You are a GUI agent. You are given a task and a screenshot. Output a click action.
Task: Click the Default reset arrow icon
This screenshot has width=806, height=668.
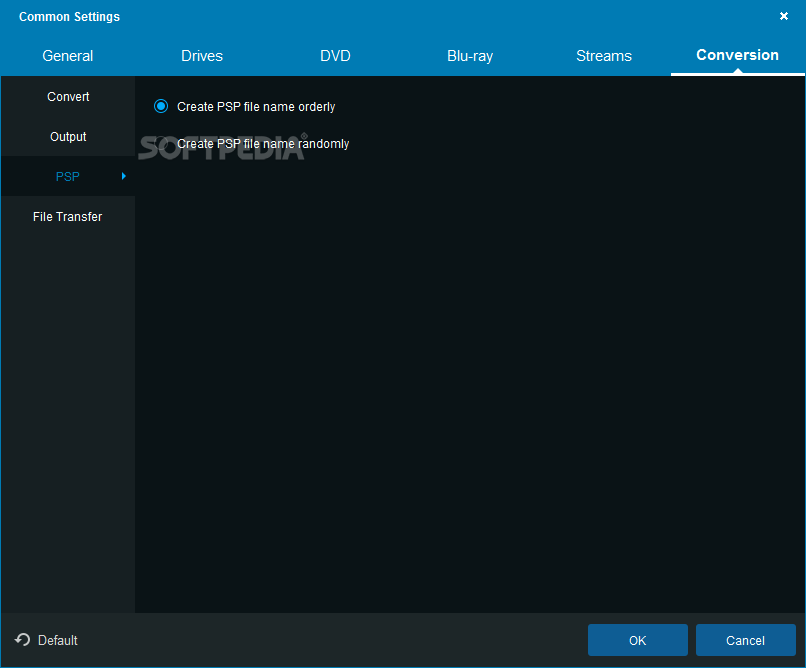coord(22,640)
